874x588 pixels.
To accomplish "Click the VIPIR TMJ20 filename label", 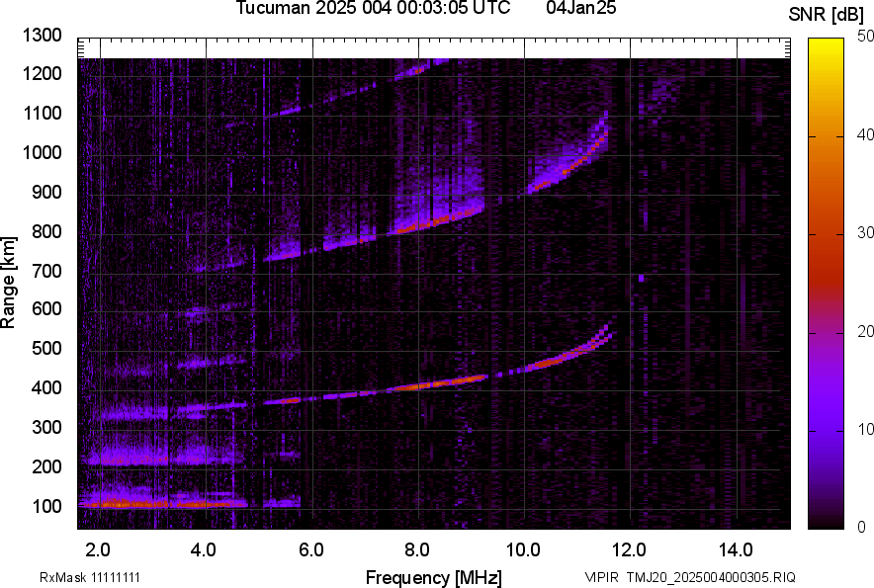I will (x=689, y=577).
